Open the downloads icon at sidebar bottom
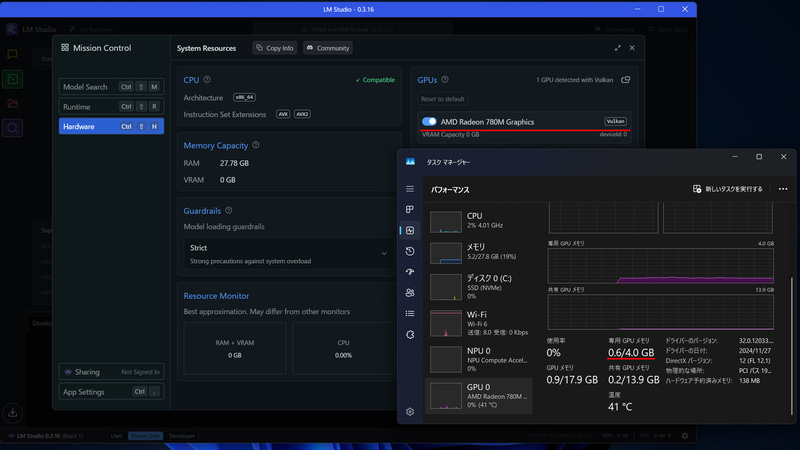 point(12,412)
